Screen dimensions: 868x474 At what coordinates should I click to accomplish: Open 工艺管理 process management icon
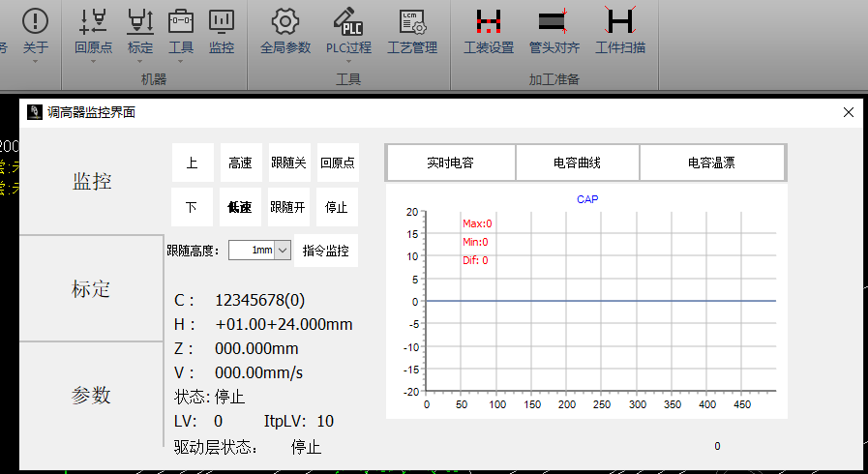[412, 22]
